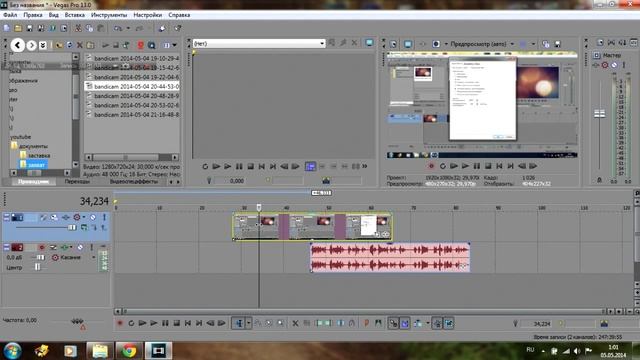Click Record button in preview transport
This screenshot has height=360, width=640.
click(431, 166)
